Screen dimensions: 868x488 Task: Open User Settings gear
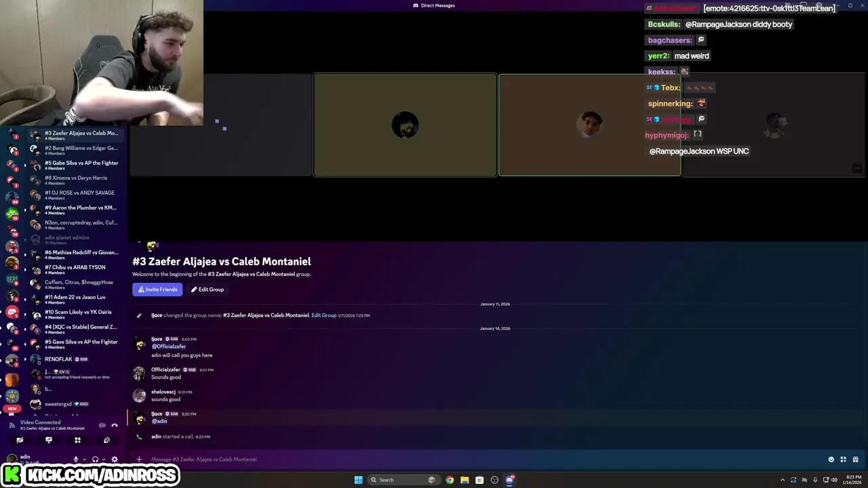pos(115,460)
